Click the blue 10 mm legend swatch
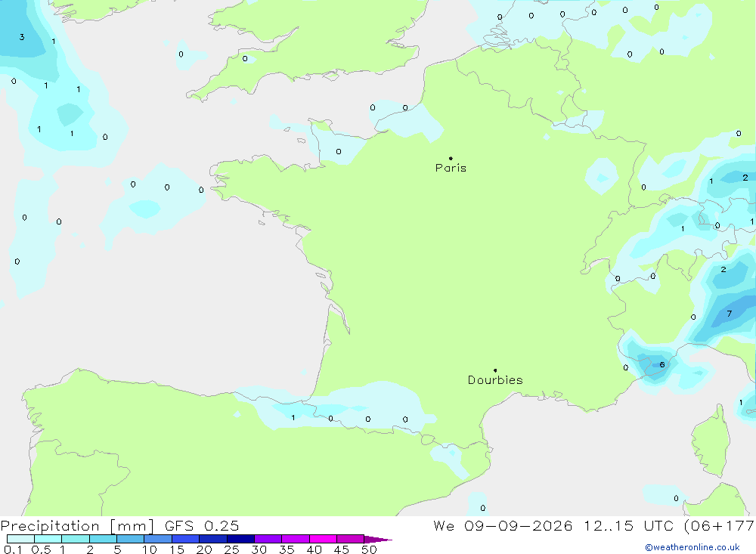 (x=158, y=539)
